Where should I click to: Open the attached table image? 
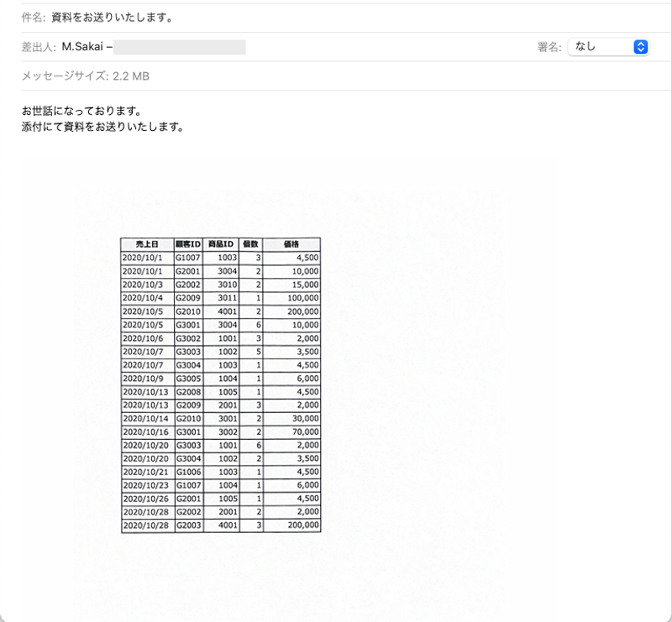pos(223,382)
